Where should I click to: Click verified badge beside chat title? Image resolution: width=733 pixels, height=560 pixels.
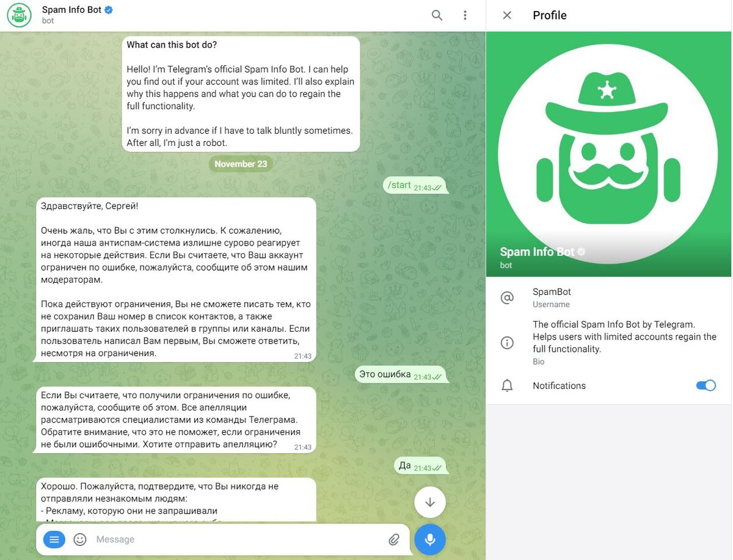pyautogui.click(x=109, y=10)
